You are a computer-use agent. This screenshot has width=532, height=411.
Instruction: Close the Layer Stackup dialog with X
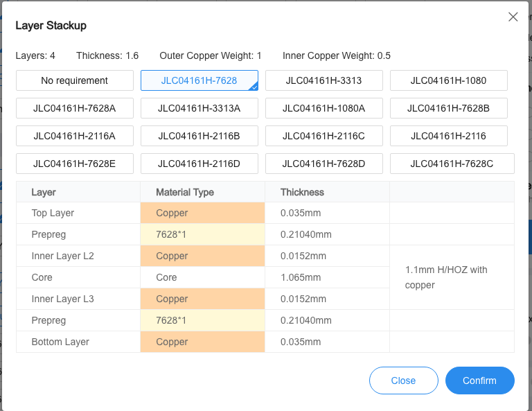coord(513,17)
